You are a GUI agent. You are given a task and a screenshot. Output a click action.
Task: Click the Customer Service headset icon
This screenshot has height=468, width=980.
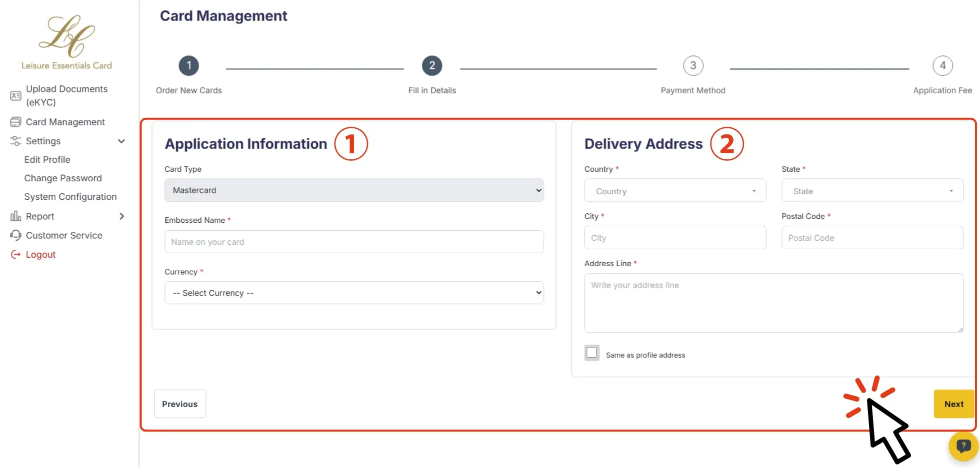click(15, 235)
